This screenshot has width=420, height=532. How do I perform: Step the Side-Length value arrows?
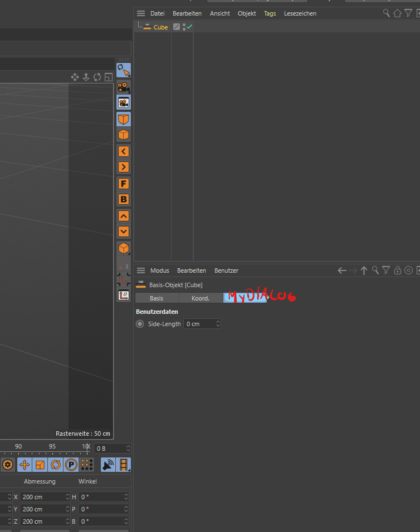point(218,324)
